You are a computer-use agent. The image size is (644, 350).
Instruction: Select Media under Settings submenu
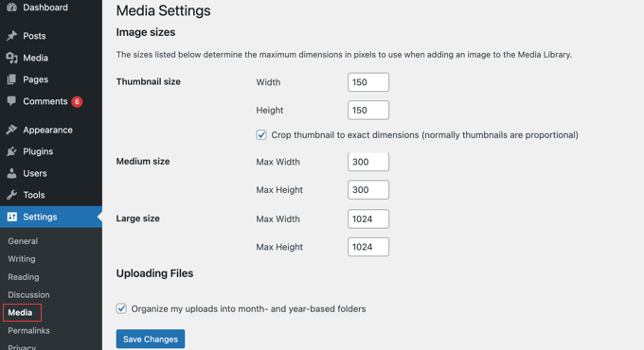click(x=20, y=313)
